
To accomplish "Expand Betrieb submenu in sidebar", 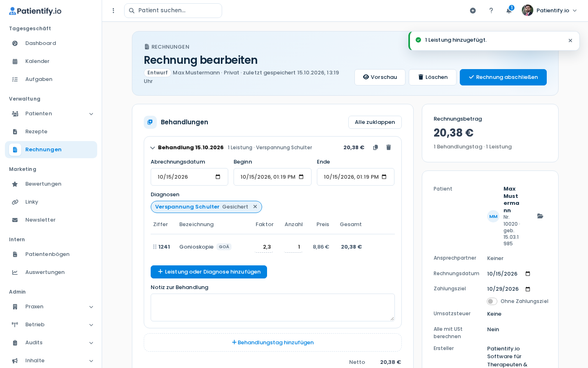I will coord(91,325).
